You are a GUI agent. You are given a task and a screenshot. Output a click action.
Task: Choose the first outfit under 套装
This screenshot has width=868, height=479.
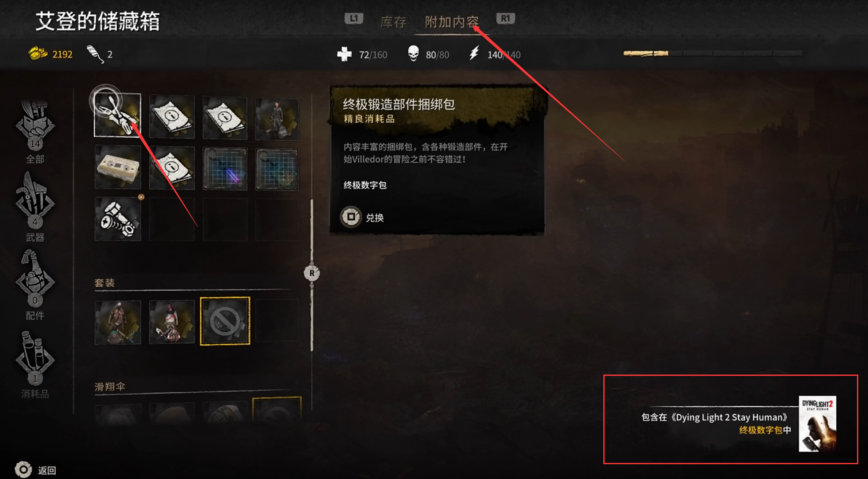(x=118, y=322)
